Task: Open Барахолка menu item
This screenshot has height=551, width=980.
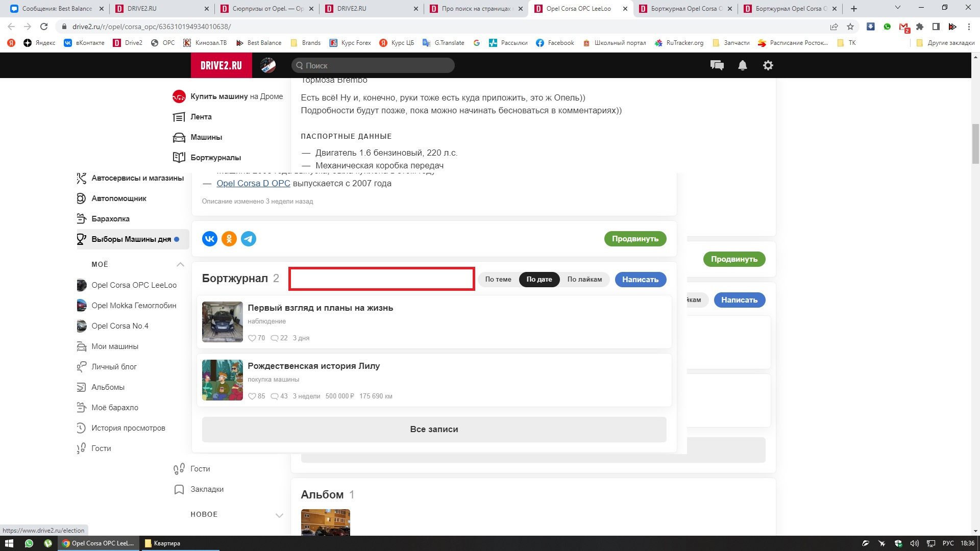Action: pos(110,219)
